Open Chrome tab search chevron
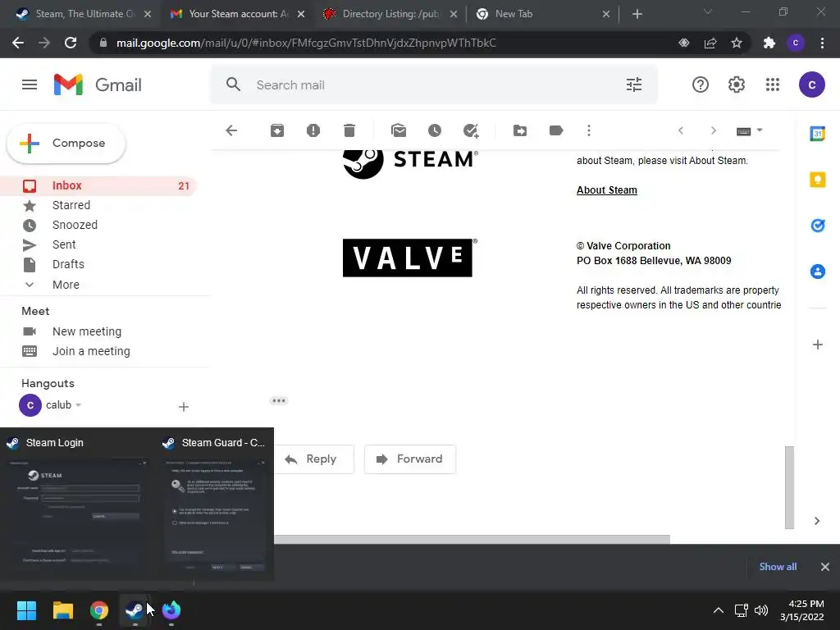 708,11
